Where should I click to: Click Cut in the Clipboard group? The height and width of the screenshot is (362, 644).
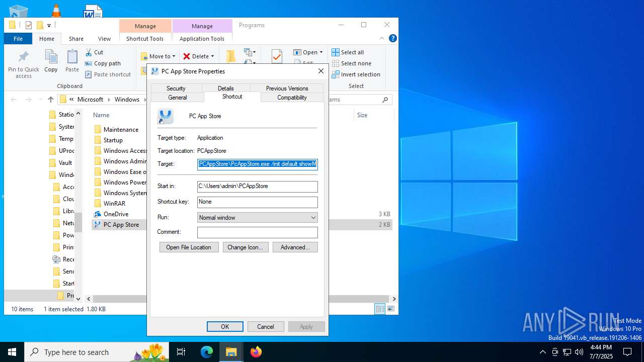coord(94,52)
